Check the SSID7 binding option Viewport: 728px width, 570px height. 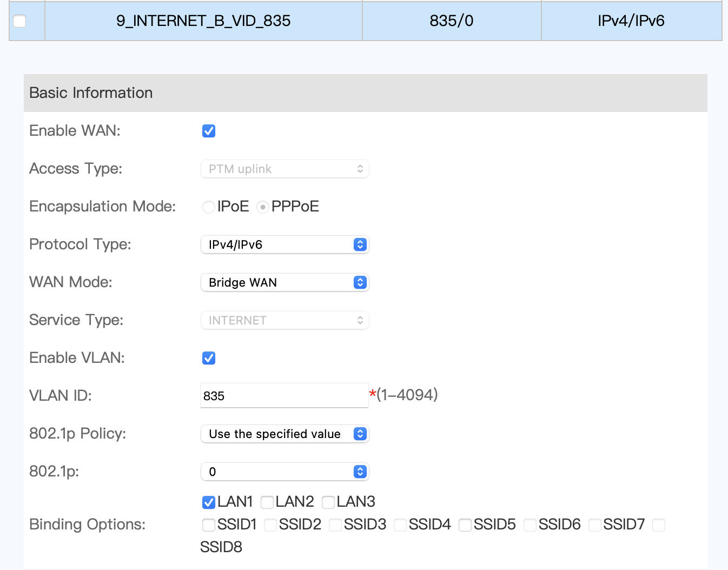coord(595,525)
